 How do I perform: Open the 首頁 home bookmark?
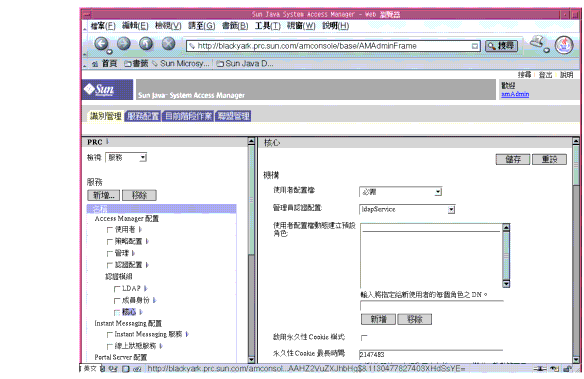click(x=105, y=64)
